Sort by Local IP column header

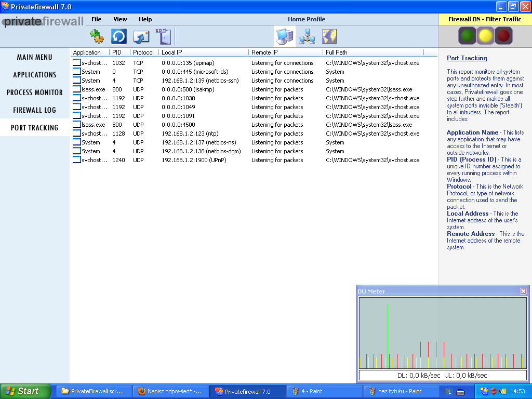tap(204, 52)
